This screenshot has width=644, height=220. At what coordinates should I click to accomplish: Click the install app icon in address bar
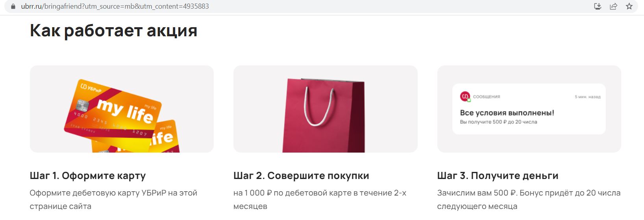(598, 6)
